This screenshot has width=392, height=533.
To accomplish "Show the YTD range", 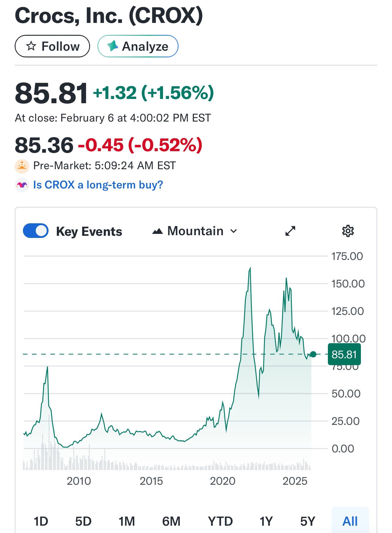I will pos(220,521).
